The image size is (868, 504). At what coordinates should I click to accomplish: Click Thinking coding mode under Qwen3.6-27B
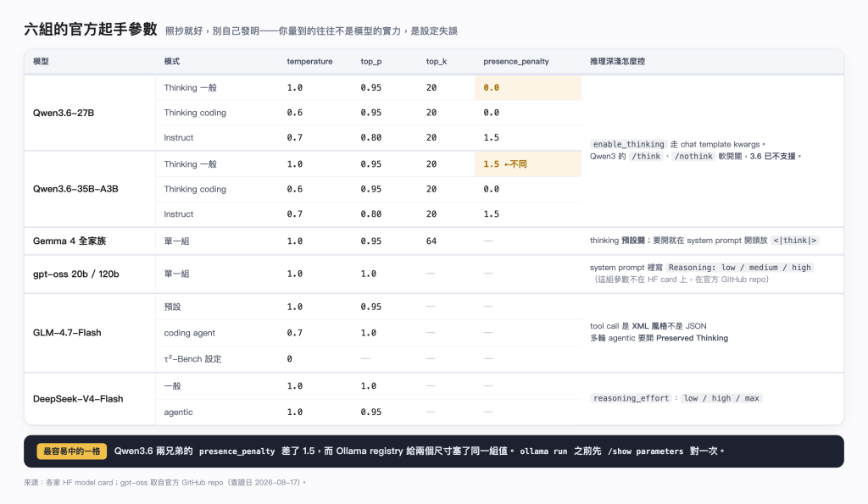195,113
